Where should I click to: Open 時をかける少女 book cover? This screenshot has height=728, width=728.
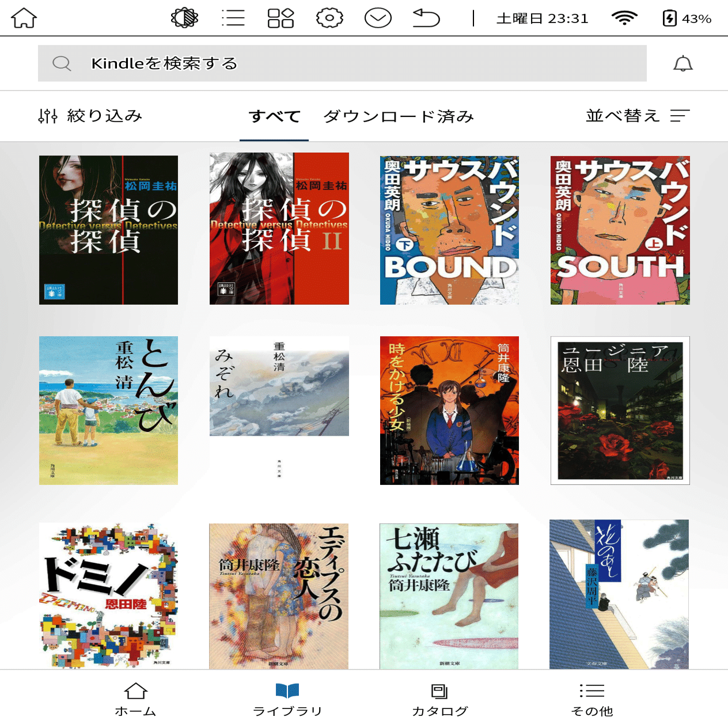tap(449, 411)
